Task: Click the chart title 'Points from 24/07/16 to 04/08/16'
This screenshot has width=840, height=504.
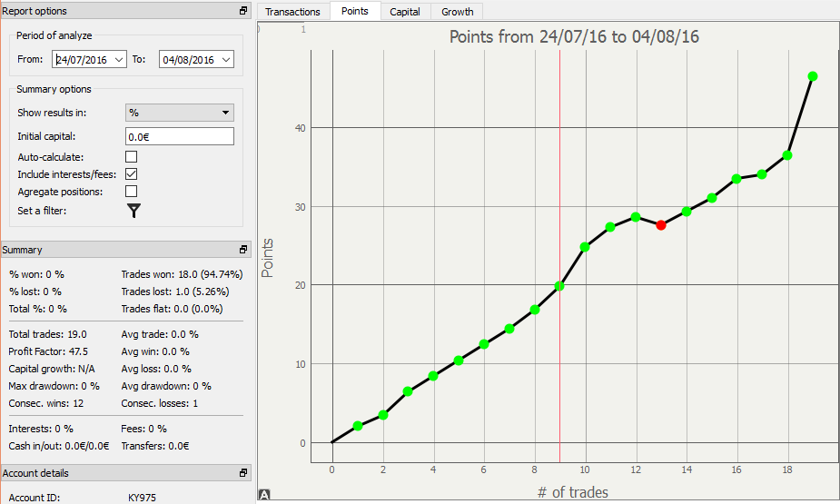Action: [574, 36]
